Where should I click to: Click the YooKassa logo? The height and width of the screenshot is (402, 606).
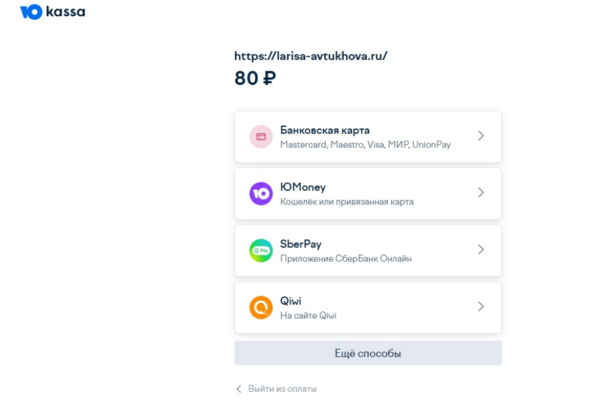53,12
